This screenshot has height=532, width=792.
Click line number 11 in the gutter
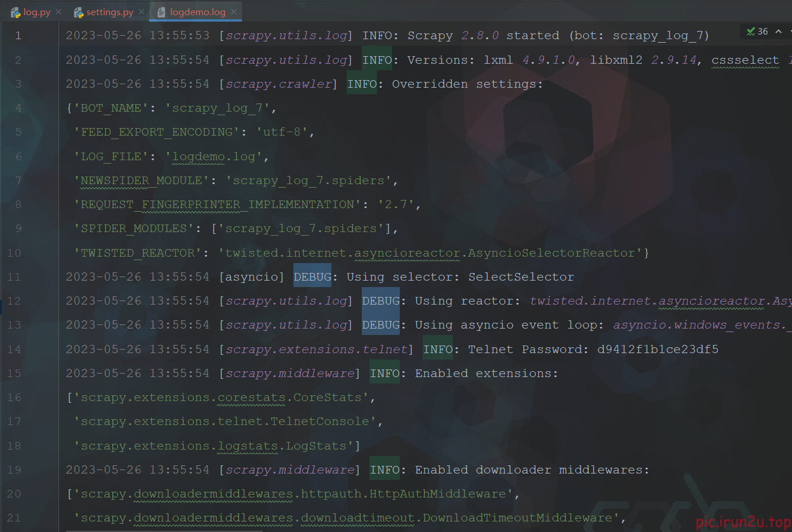pyautogui.click(x=14, y=277)
